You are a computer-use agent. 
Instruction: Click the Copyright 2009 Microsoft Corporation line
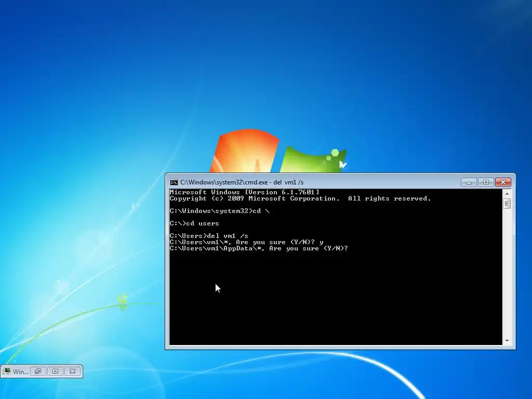300,198
